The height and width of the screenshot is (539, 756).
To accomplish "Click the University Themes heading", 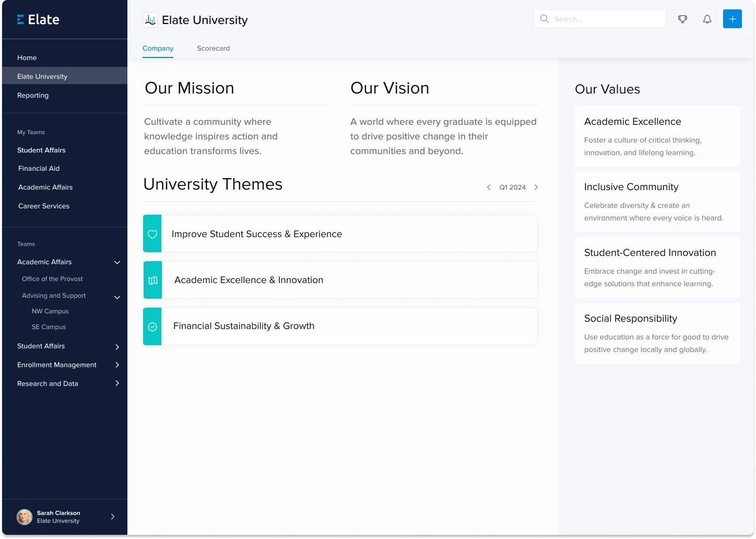I will (x=213, y=184).
